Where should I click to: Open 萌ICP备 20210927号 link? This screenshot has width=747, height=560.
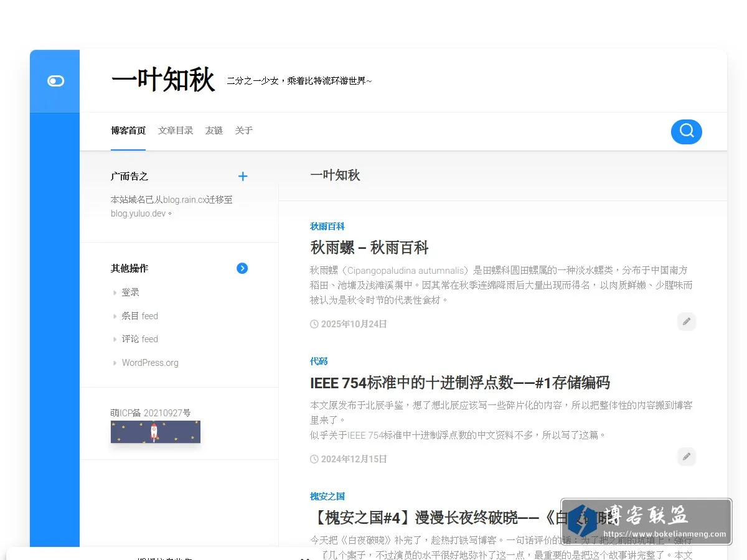151,413
